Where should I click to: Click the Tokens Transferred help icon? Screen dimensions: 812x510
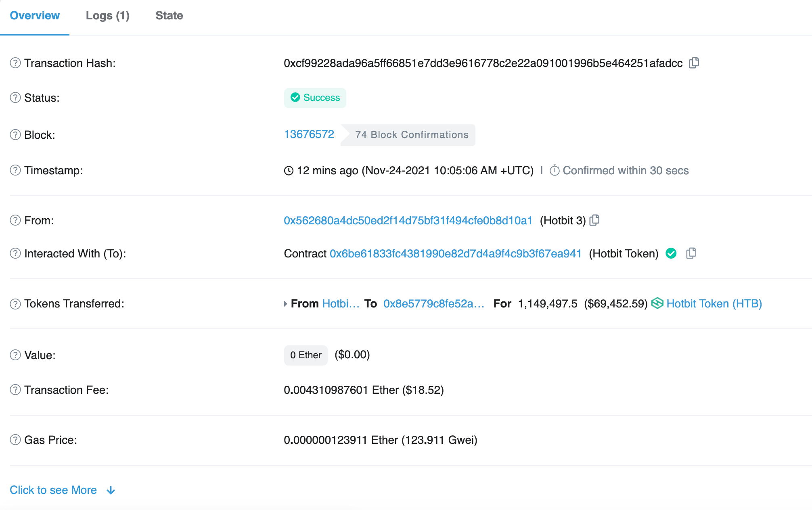click(x=15, y=304)
